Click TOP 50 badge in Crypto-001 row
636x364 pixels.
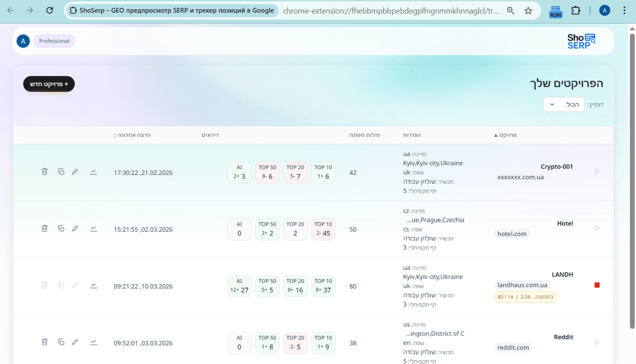click(x=267, y=172)
